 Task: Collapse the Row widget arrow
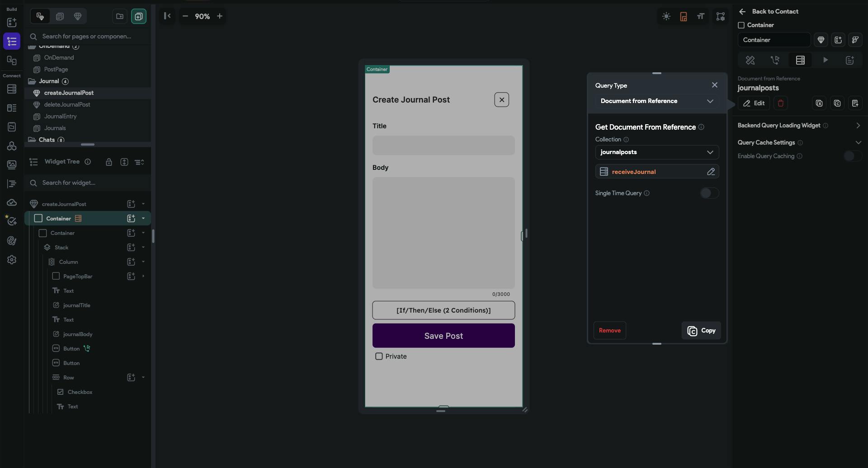pyautogui.click(x=143, y=378)
